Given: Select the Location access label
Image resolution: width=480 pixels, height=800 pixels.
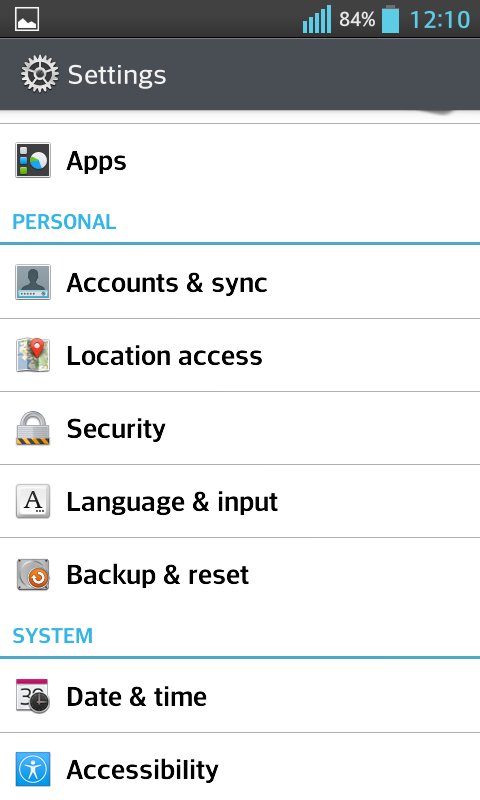Looking at the screenshot, I should tap(164, 356).
